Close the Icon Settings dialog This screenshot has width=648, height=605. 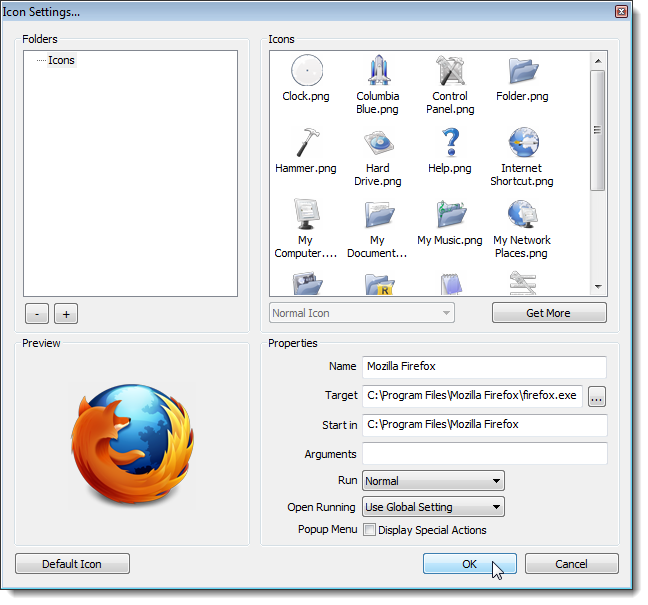coord(621,12)
